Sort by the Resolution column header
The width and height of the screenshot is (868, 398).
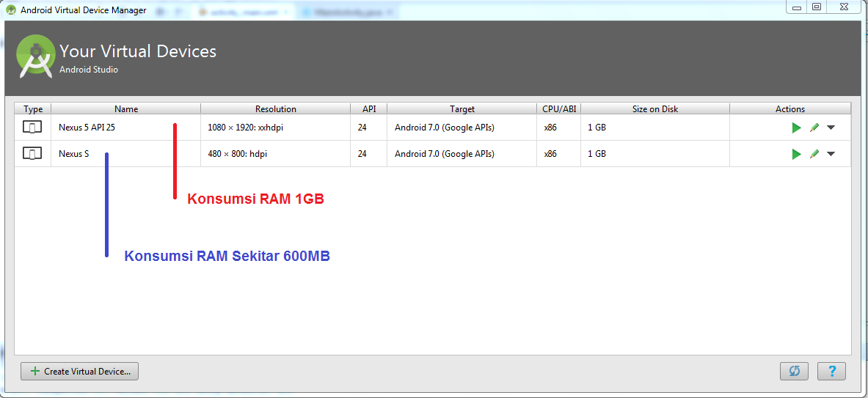[x=276, y=109]
